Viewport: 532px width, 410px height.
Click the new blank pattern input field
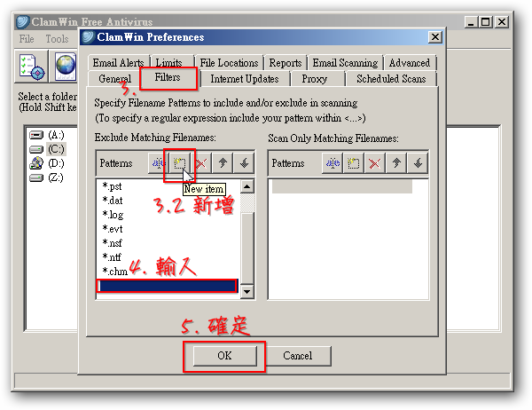(x=168, y=286)
